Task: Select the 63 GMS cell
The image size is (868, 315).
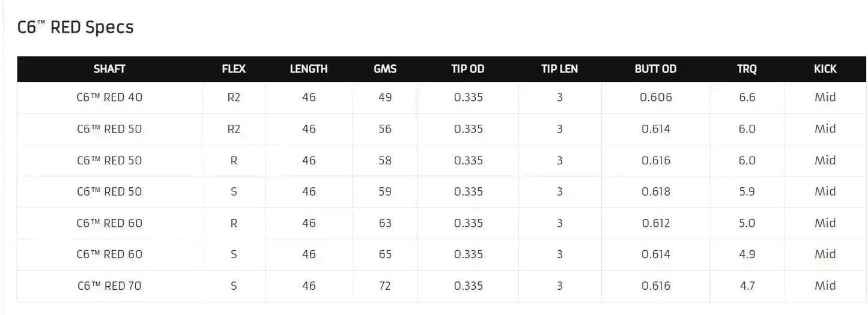Action: click(385, 223)
